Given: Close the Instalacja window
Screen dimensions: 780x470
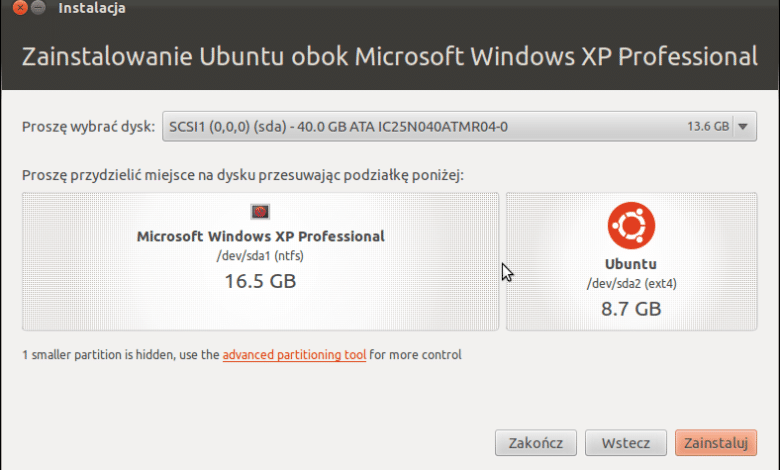Looking at the screenshot, I should click(20, 7).
